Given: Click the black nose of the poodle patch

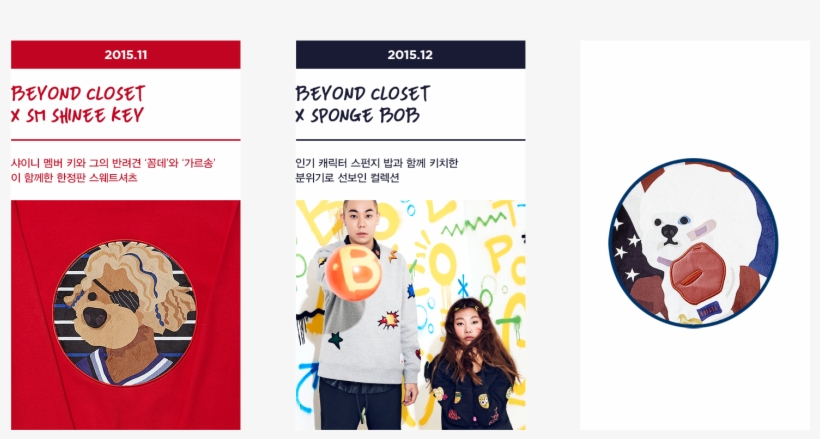Looking at the screenshot, I should point(95,318).
